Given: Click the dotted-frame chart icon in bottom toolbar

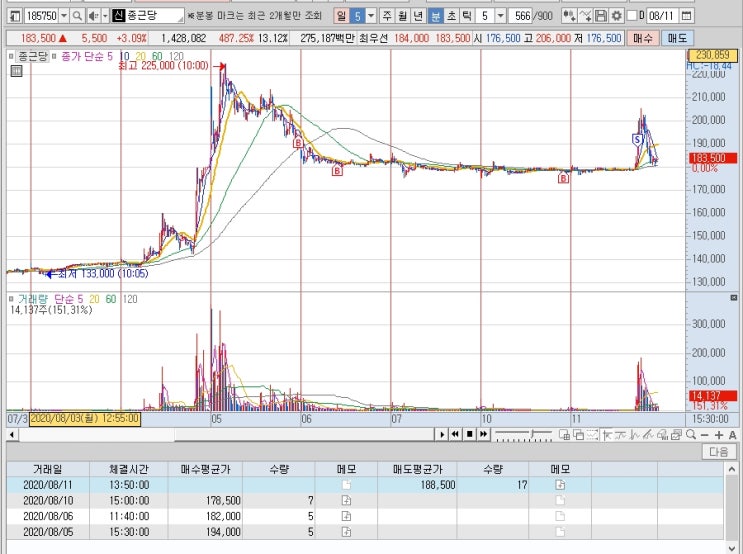Looking at the screenshot, I should point(592,434).
